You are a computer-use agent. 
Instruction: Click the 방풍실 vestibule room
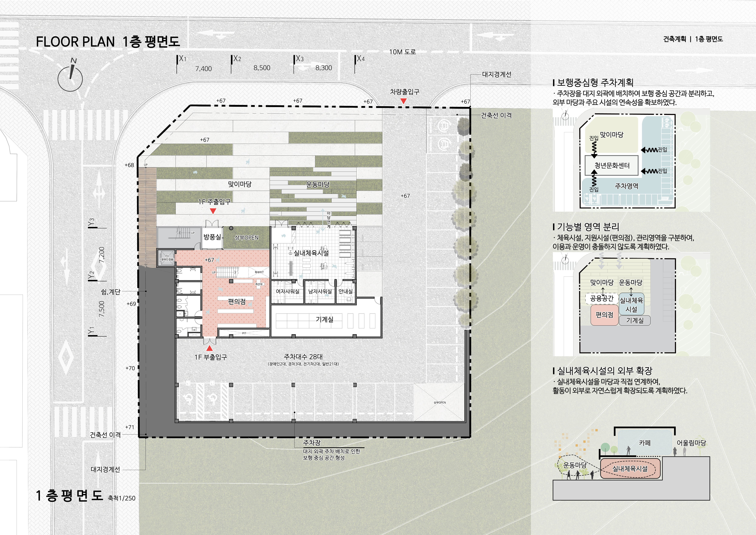click(x=212, y=237)
